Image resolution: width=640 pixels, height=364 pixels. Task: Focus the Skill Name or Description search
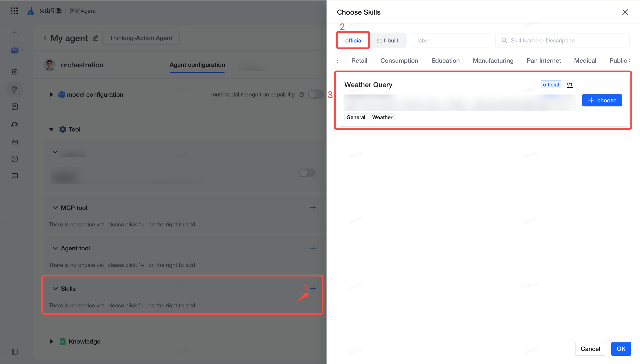(562, 40)
